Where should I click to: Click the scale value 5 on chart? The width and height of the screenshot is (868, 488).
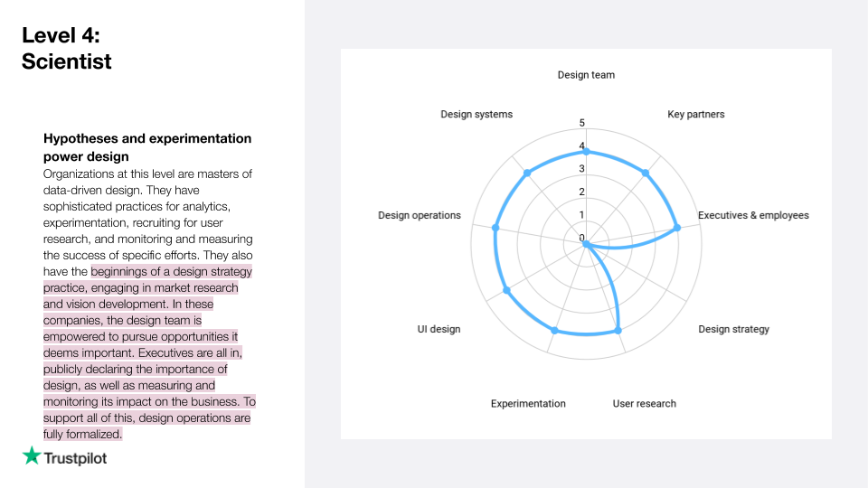tap(581, 123)
